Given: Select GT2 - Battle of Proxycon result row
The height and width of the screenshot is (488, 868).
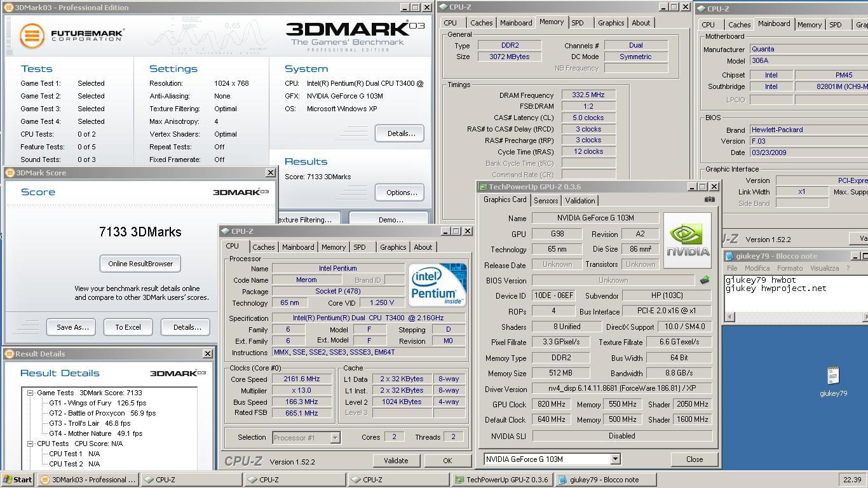Looking at the screenshot, I should click(102, 413).
